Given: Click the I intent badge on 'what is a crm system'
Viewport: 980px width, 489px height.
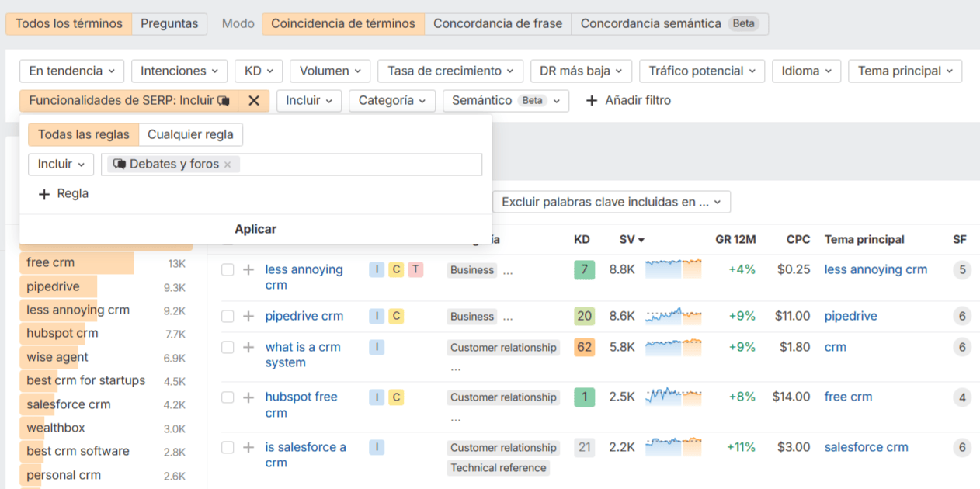Looking at the screenshot, I should 377,348.
